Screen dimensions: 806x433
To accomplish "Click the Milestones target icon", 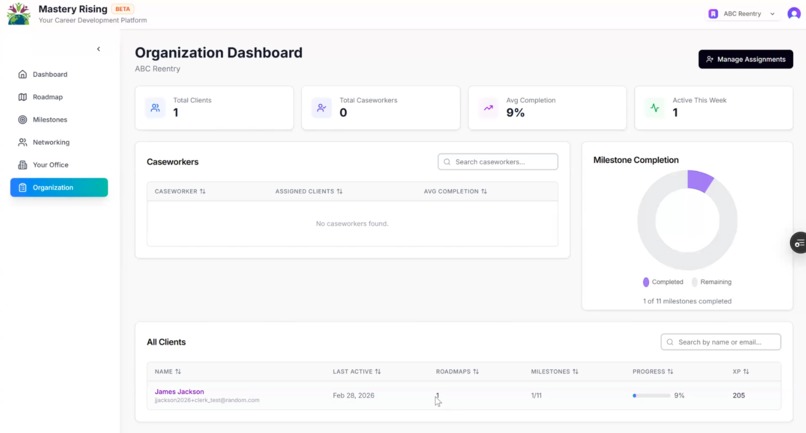I will pyautogui.click(x=23, y=119).
